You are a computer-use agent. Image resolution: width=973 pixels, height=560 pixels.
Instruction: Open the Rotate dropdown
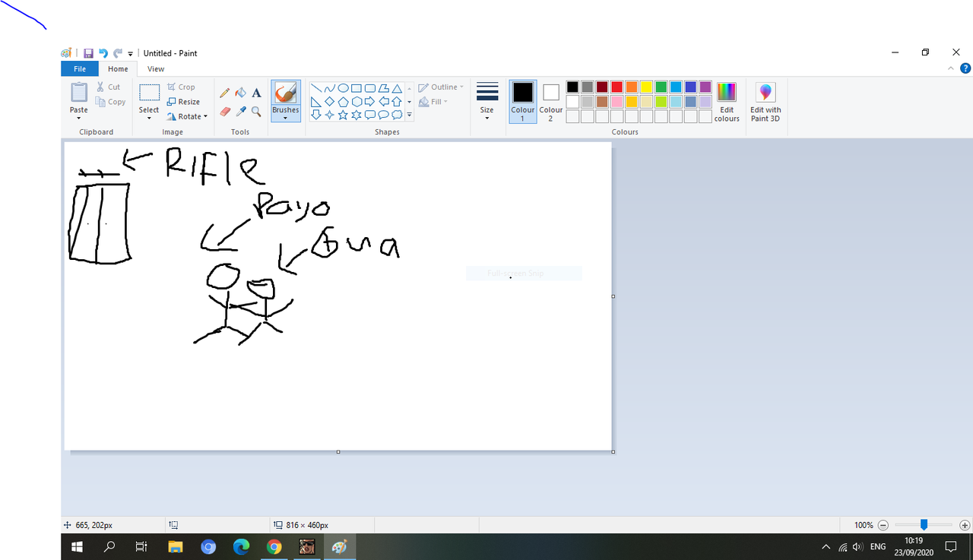click(187, 116)
